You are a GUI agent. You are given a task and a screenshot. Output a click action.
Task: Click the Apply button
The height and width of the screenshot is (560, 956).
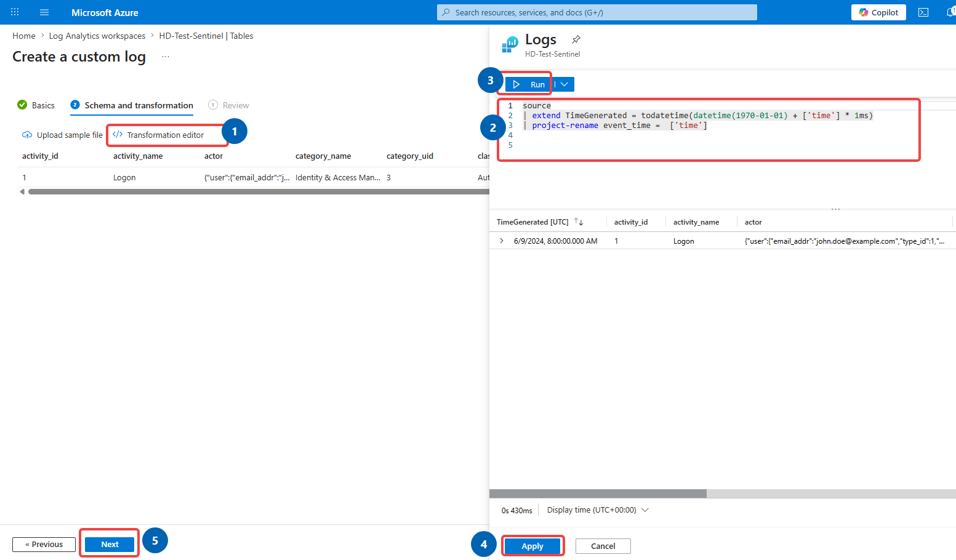click(532, 546)
